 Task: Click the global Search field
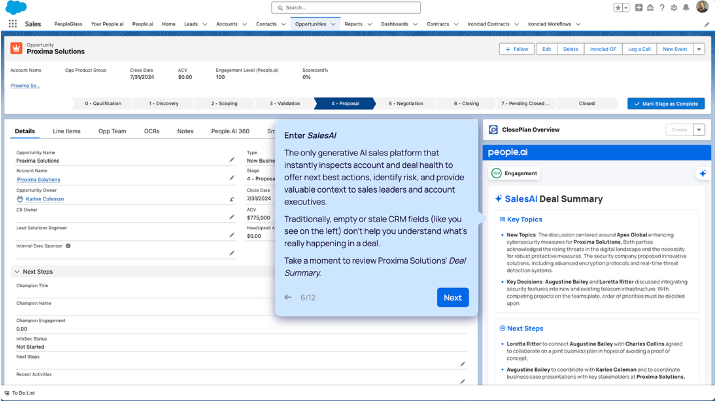click(x=346, y=8)
